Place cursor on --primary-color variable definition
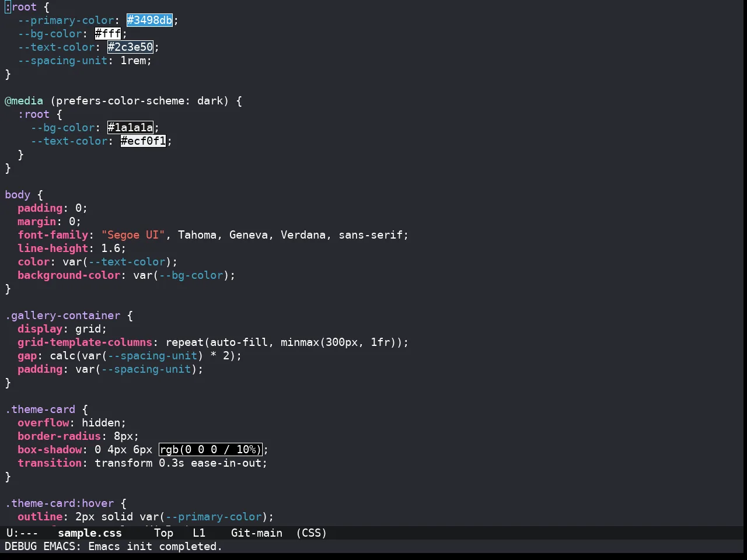Screen dimensions: 747x560 point(66,20)
